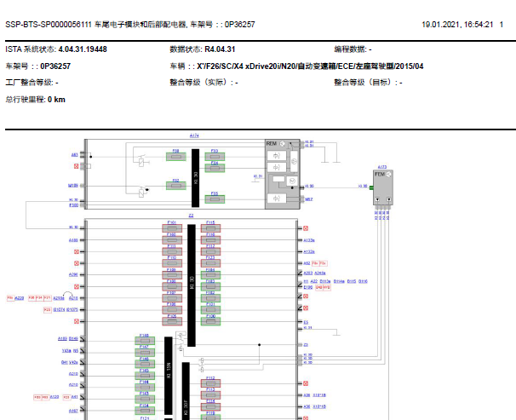Screen dimensions: 516x420
Task: Click the Kl. 30 bus bar inside A174
Action: [196, 178]
